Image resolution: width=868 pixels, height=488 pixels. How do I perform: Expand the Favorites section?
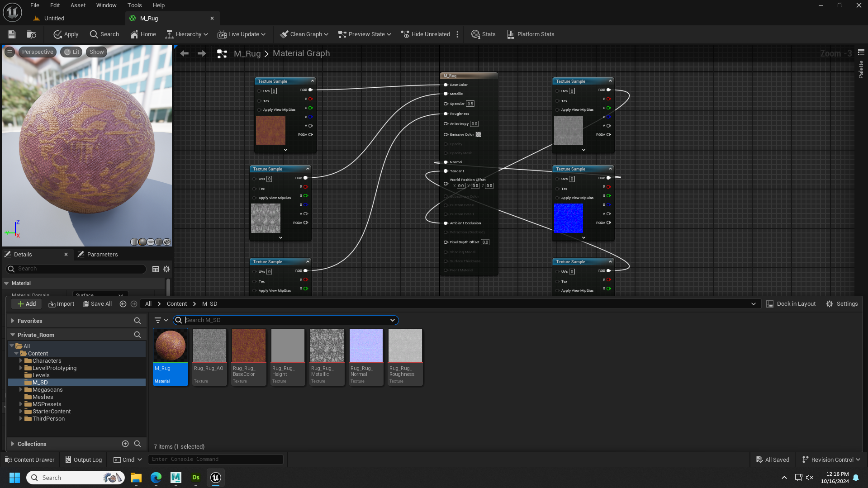coord(13,321)
